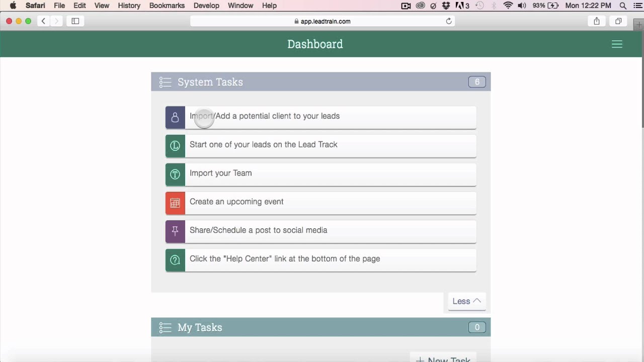The width and height of the screenshot is (644, 362).
Task: Reload the page in Safari
Action: click(x=449, y=21)
